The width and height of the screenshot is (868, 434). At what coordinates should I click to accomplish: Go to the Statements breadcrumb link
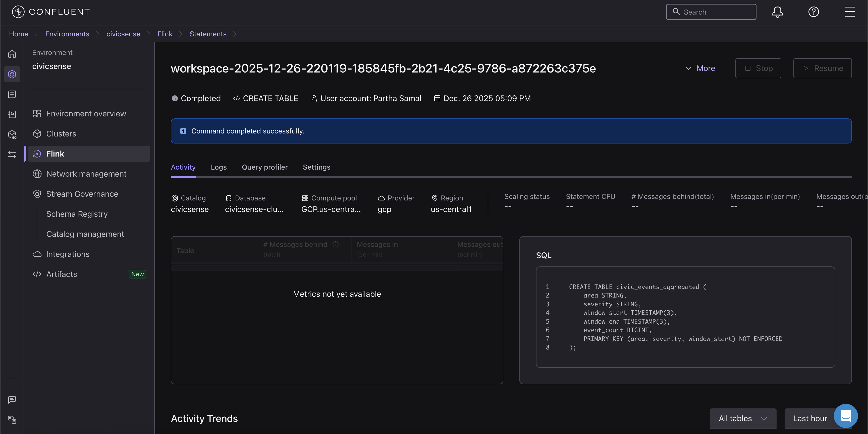[x=208, y=34]
